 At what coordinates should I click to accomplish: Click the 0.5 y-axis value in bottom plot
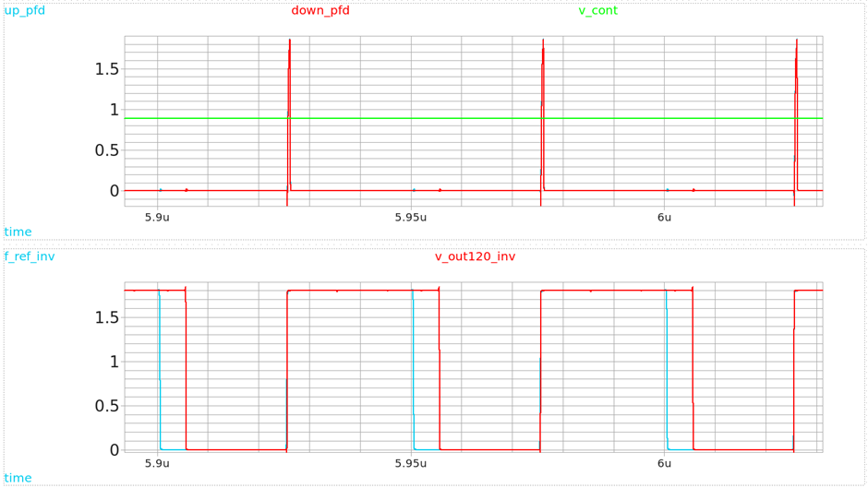pos(107,406)
